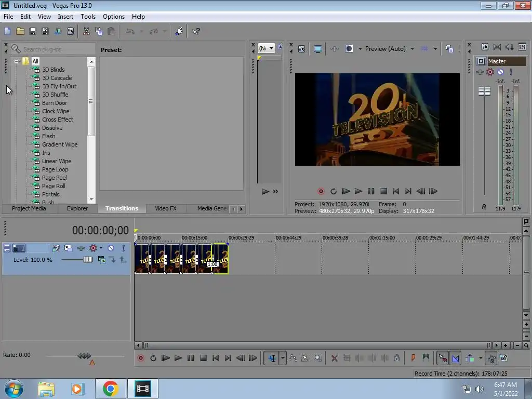Viewport: 532px width, 399px height.
Task: Click the Master volume fader
Action: [484, 91]
